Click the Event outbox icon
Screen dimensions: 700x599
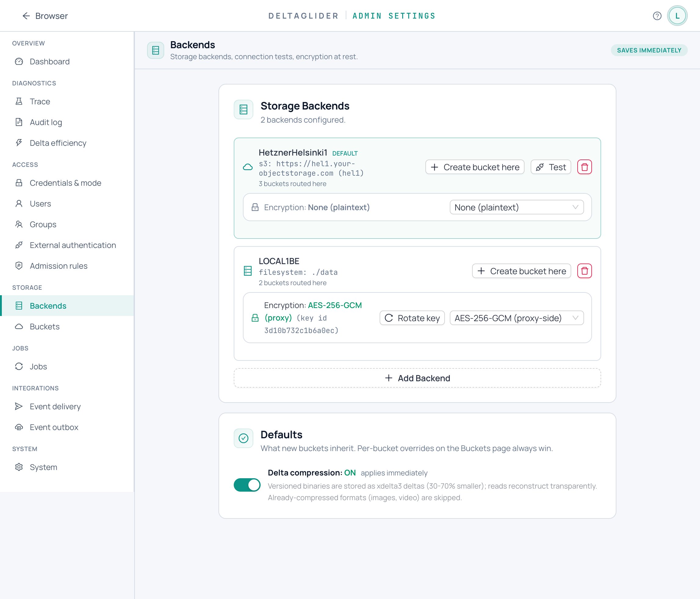[x=19, y=427]
